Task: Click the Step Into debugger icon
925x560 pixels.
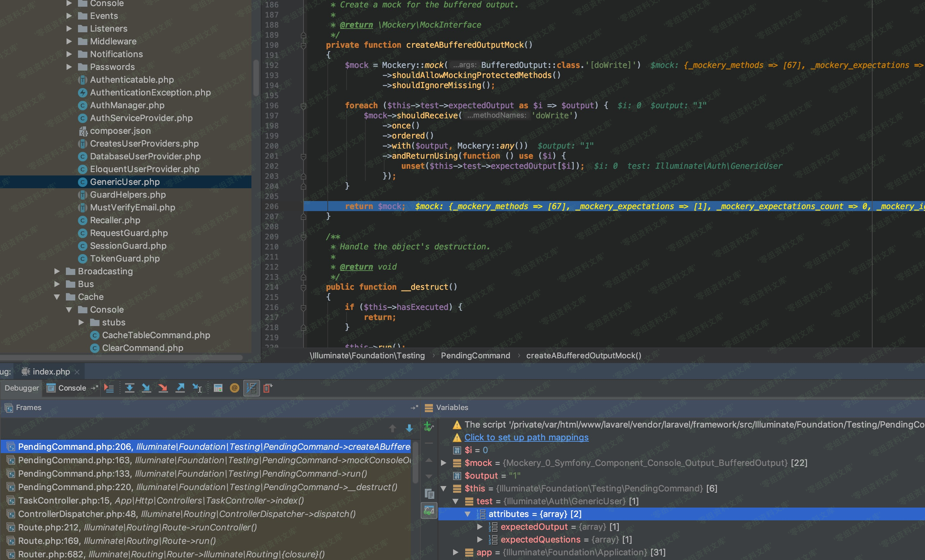Action: point(146,388)
